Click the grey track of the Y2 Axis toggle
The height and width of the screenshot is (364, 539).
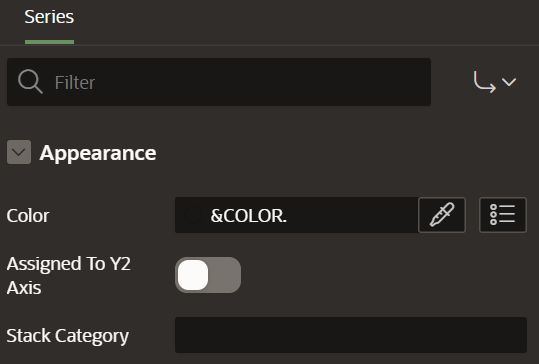224,275
